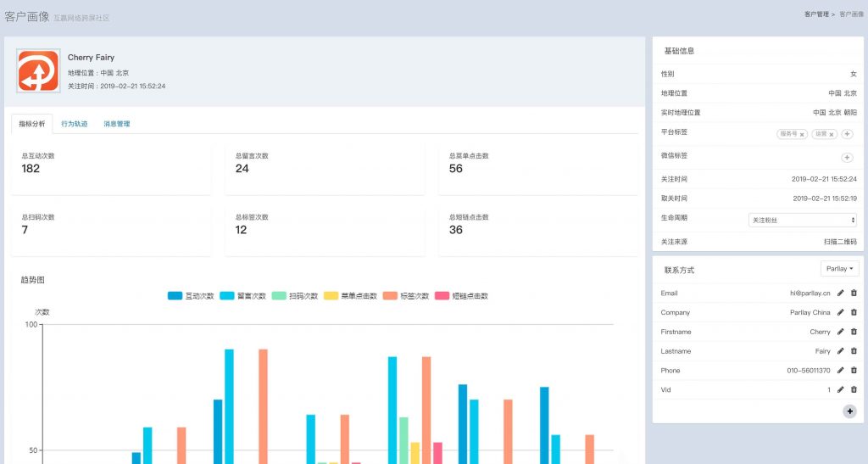Screen dimensions: 868x464
Task: Open the 生命周期 关注粉丝 dropdown
Action: coord(803,220)
